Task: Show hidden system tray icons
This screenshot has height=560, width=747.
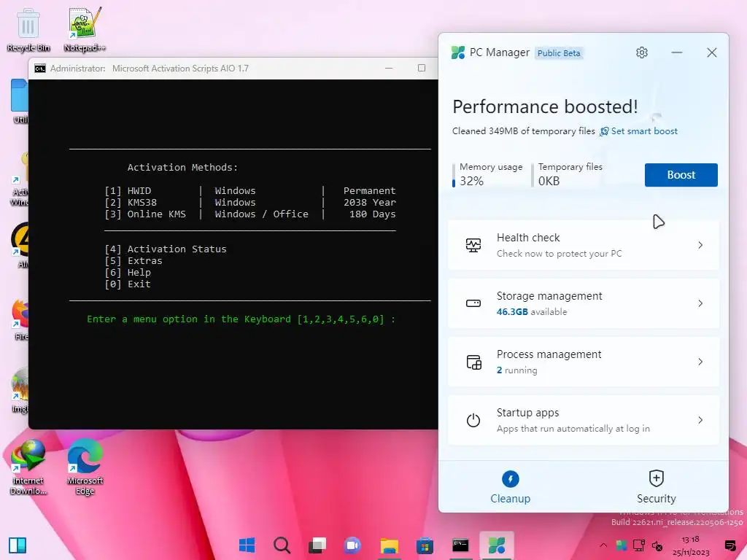Action: (603, 545)
